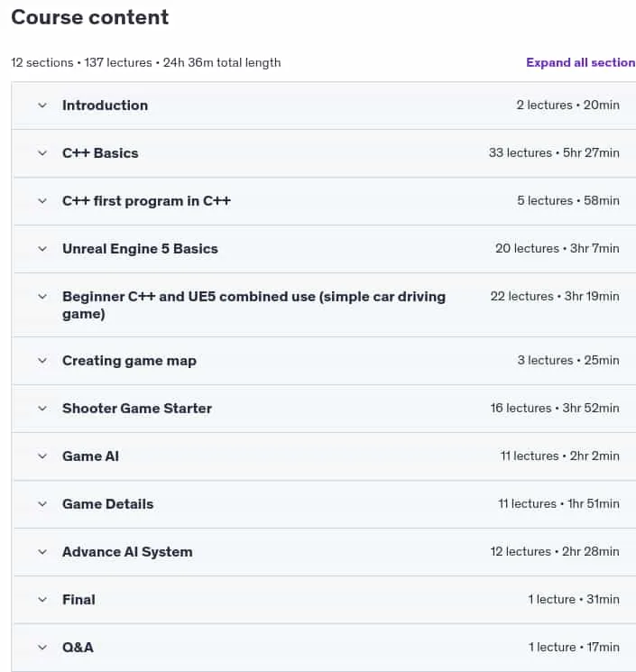
Task: Click the Final 1 lecture 31min row
Action: 325,600
